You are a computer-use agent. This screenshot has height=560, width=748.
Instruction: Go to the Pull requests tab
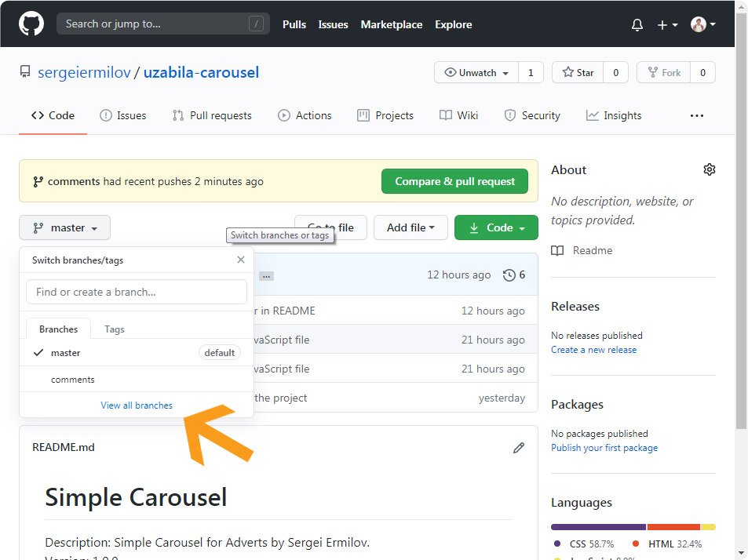[x=212, y=115]
